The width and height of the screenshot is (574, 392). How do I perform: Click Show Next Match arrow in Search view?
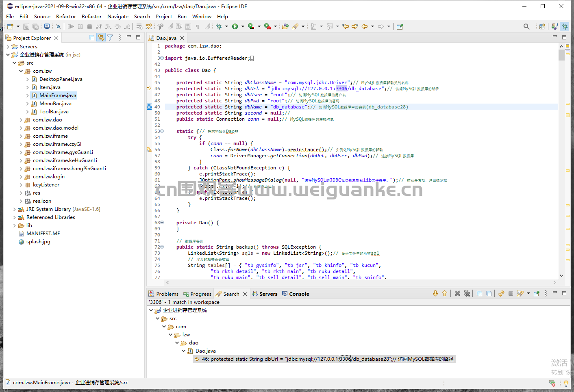point(435,293)
